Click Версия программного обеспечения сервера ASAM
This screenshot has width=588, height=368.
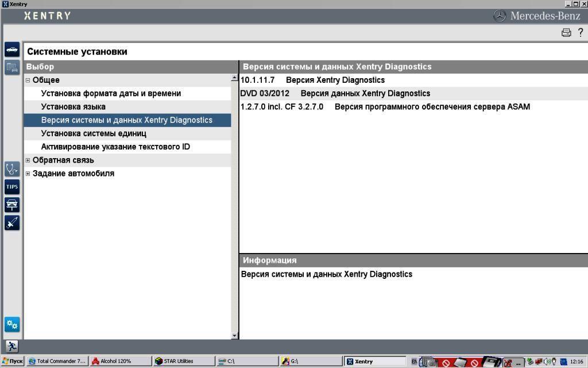(x=432, y=107)
